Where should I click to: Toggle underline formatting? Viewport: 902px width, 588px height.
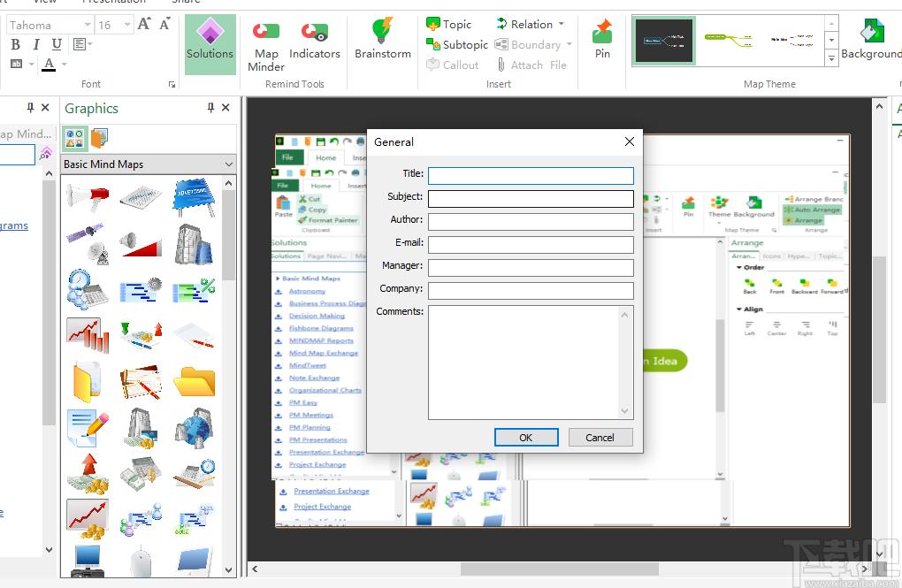(x=57, y=44)
